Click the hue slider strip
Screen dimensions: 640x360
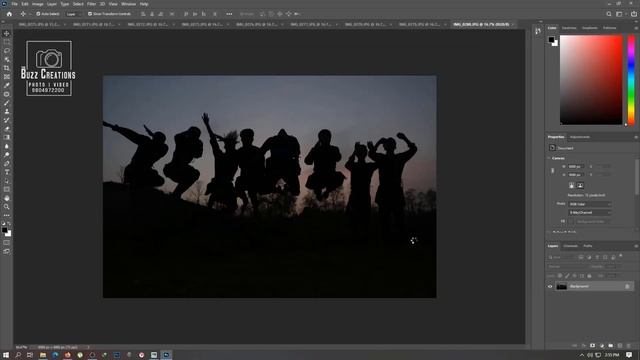pos(631,80)
